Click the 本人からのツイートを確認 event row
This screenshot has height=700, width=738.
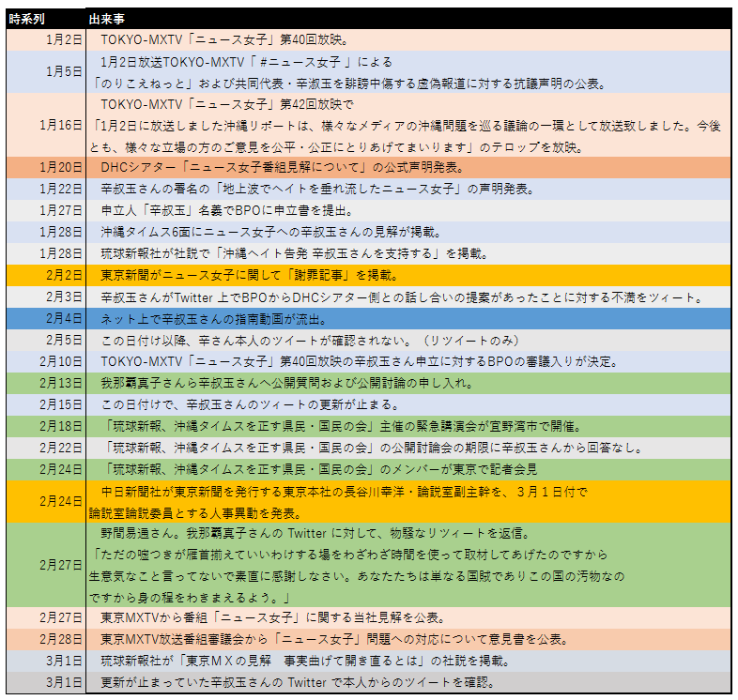click(408, 682)
